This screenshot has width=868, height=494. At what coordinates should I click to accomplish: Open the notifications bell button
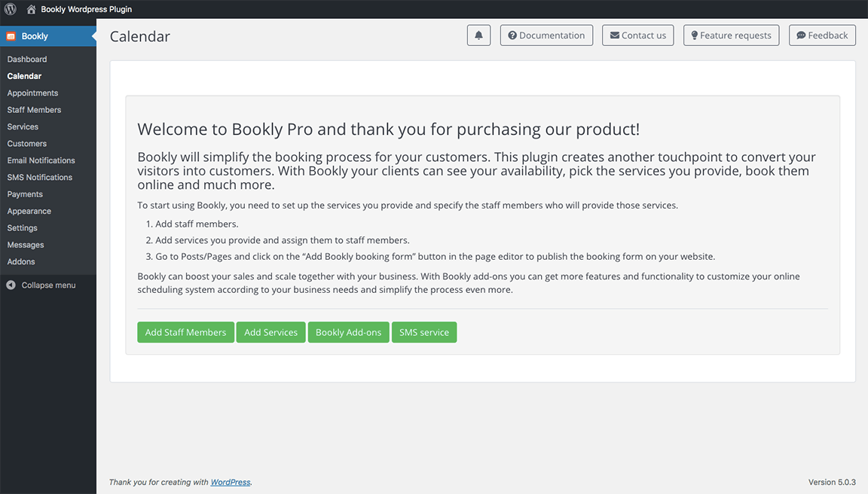click(479, 35)
